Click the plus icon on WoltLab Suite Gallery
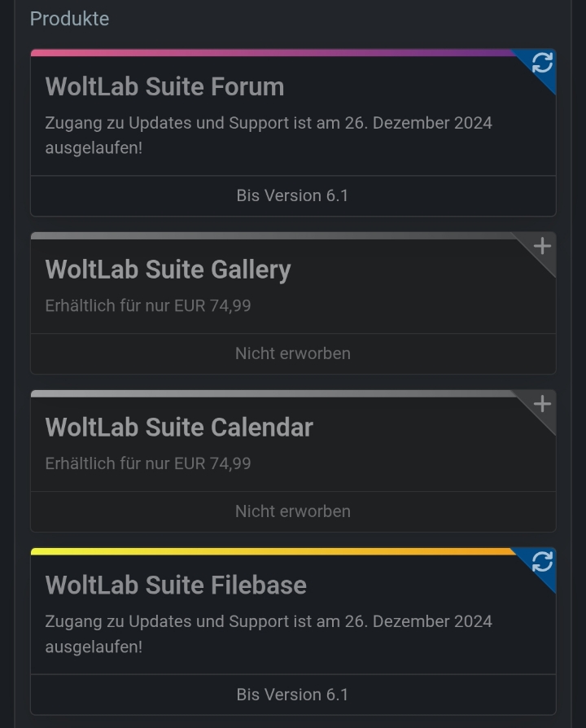586x728 pixels. pos(542,246)
